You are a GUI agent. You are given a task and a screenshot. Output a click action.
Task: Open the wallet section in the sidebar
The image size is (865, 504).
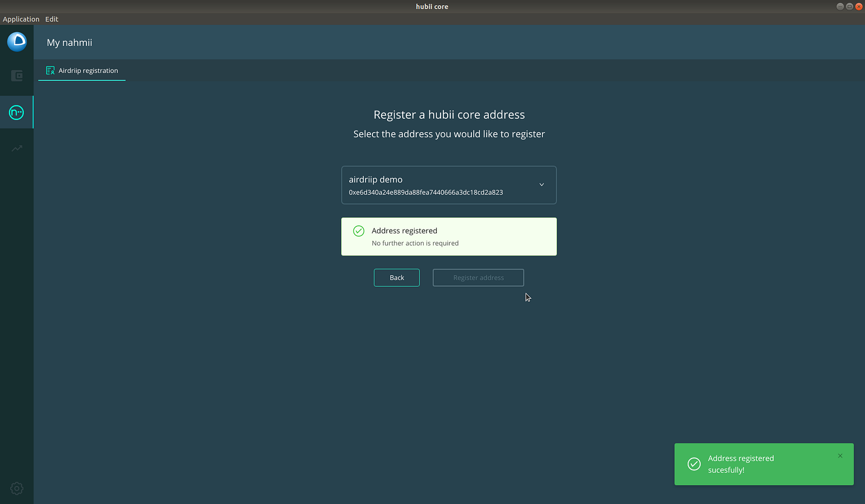point(17,76)
